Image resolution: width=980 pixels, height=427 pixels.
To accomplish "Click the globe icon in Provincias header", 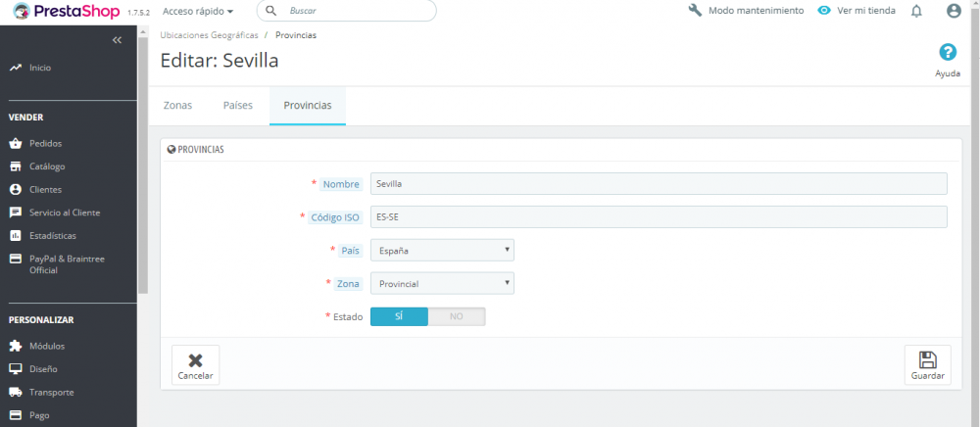I will click(171, 150).
